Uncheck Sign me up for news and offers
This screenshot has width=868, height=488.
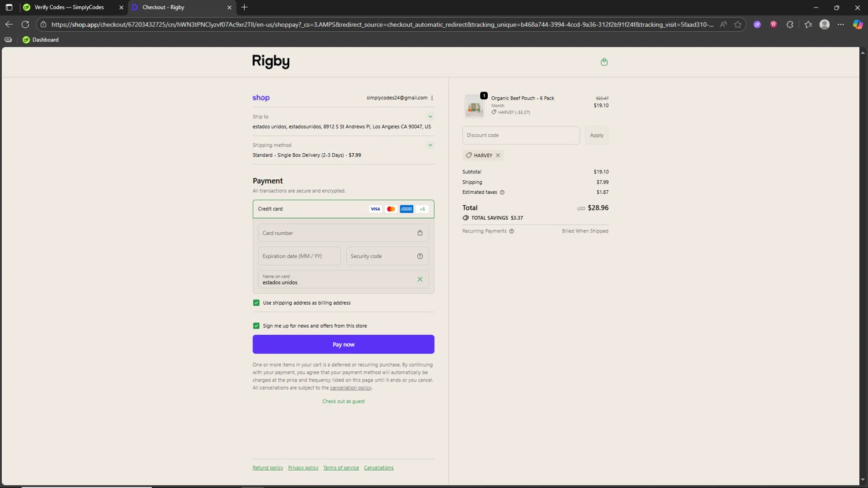click(x=256, y=326)
